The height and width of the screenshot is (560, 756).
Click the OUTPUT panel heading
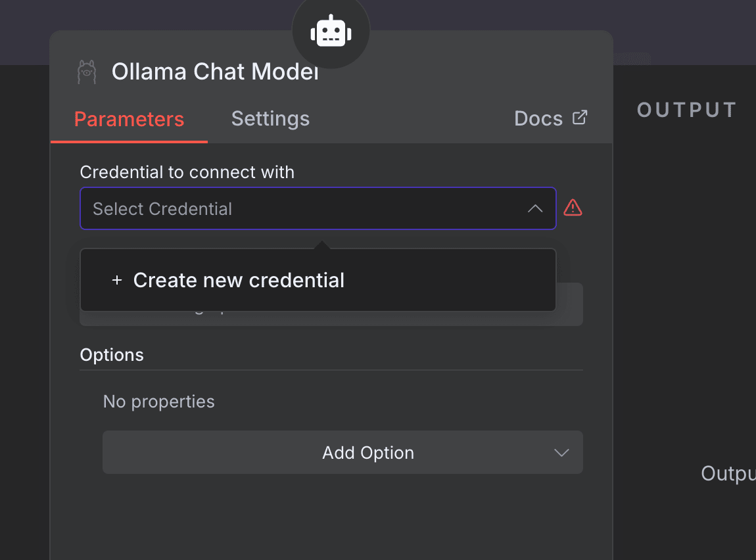[x=686, y=110]
